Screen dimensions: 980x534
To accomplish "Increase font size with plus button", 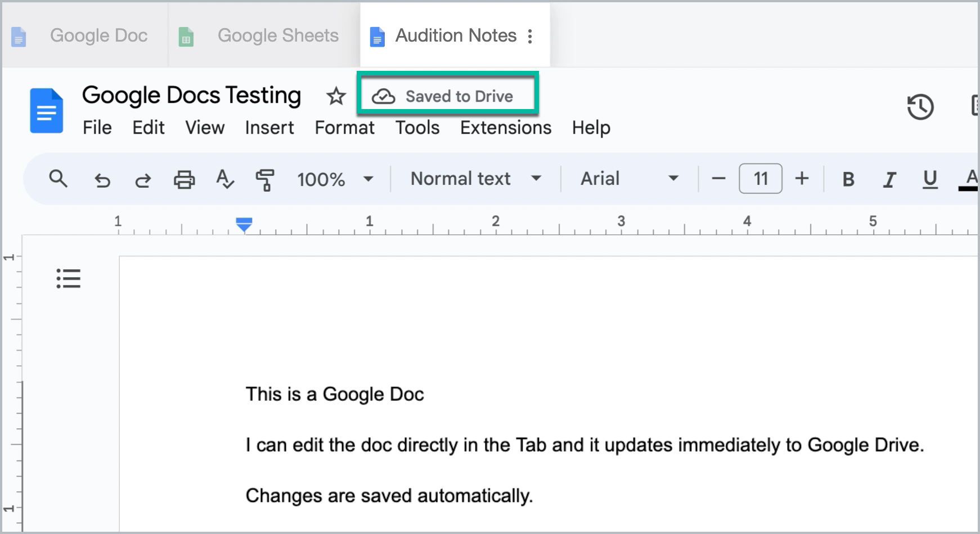I will pos(802,179).
